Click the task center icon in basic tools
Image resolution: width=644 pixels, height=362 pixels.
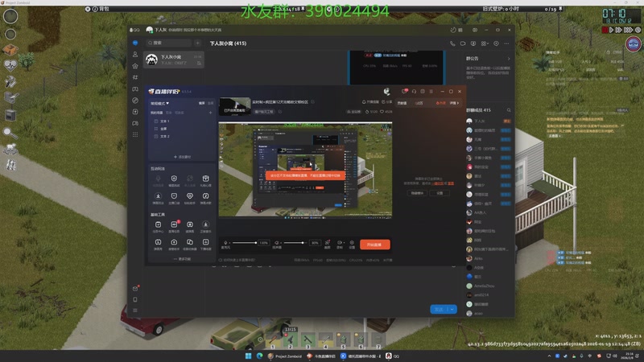pos(158,224)
